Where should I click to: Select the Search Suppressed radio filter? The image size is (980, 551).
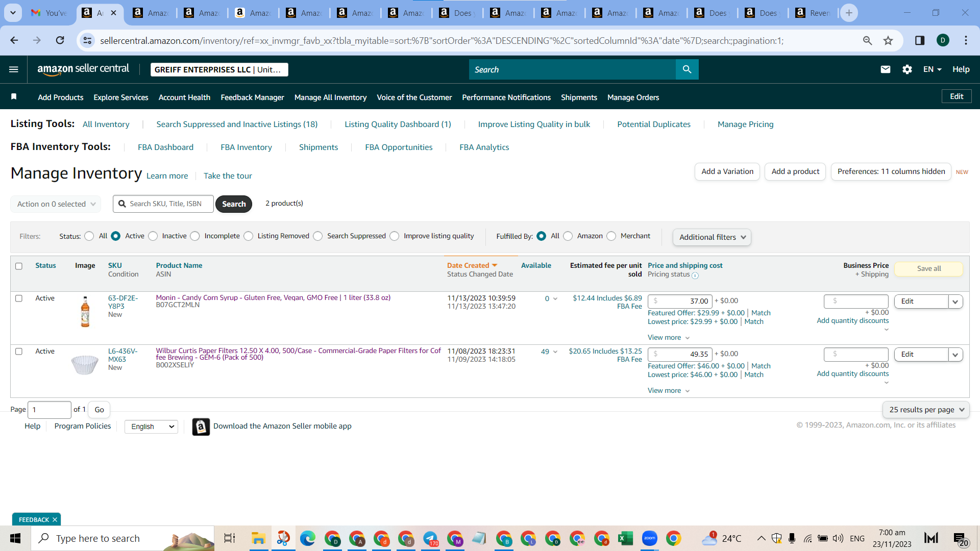(318, 236)
